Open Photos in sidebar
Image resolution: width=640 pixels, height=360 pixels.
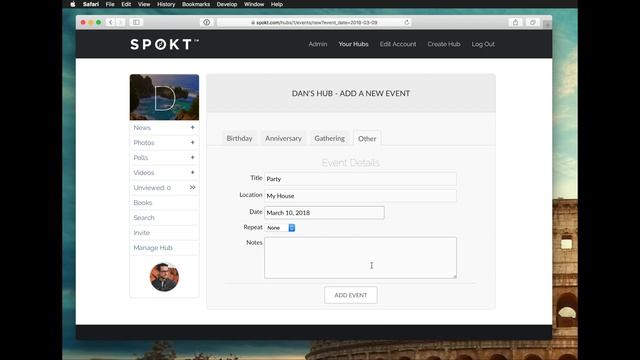(x=144, y=143)
